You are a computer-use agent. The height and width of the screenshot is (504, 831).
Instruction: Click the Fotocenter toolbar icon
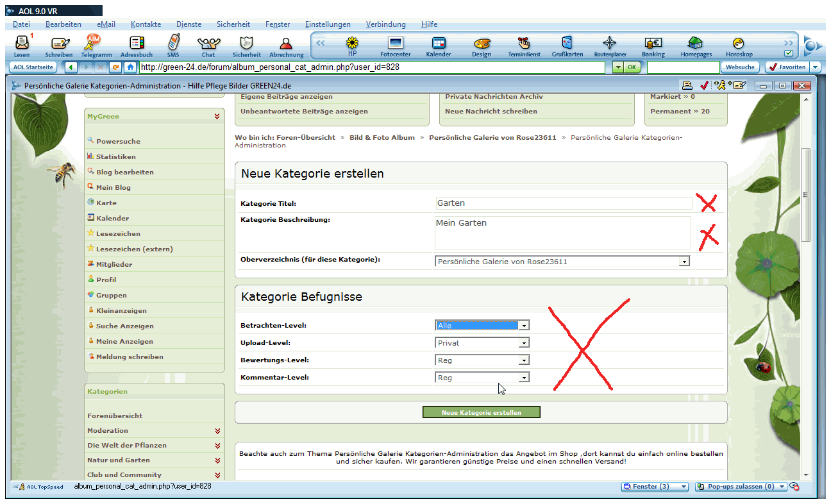pyautogui.click(x=395, y=44)
